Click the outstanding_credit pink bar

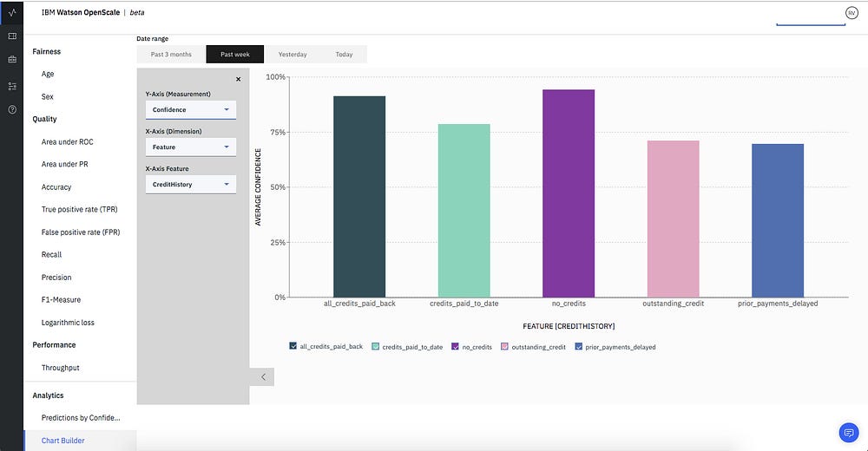click(x=674, y=219)
